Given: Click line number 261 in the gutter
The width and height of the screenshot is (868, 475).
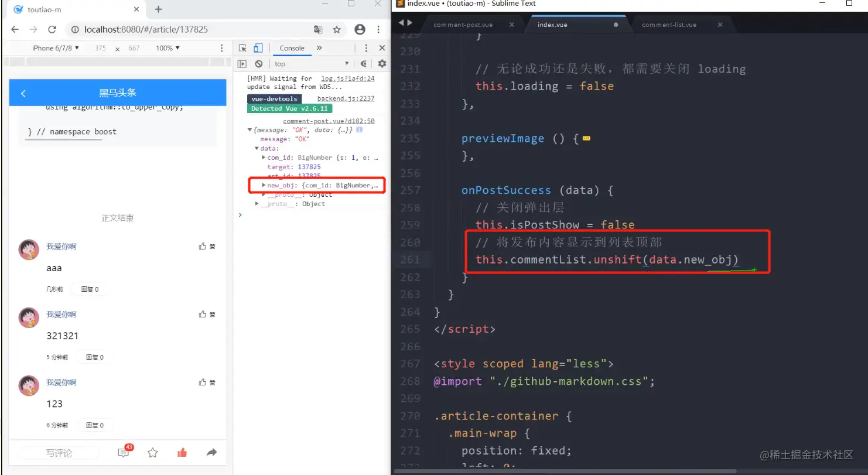Looking at the screenshot, I should [410, 259].
